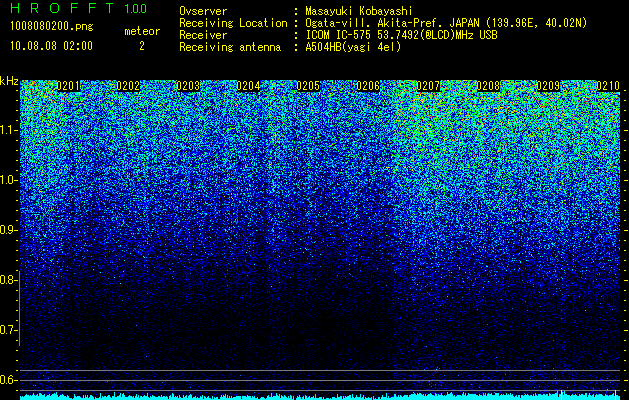The width and height of the screenshot is (629, 400).
Task: Click the 0210 time marker
Action: (608, 86)
